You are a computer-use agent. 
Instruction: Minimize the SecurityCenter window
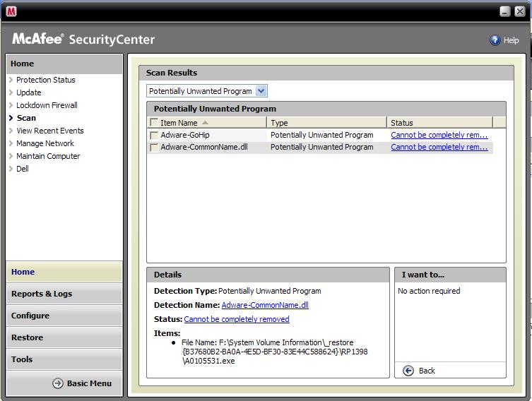(505, 11)
